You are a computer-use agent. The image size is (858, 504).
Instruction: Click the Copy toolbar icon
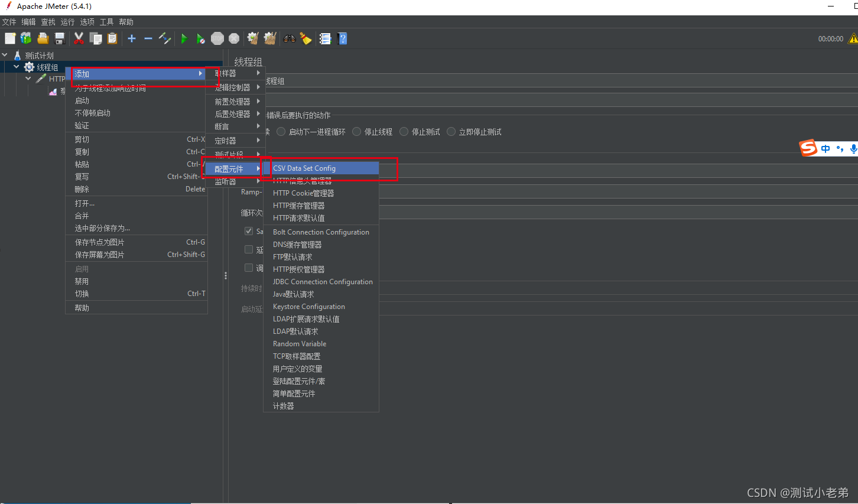point(95,38)
